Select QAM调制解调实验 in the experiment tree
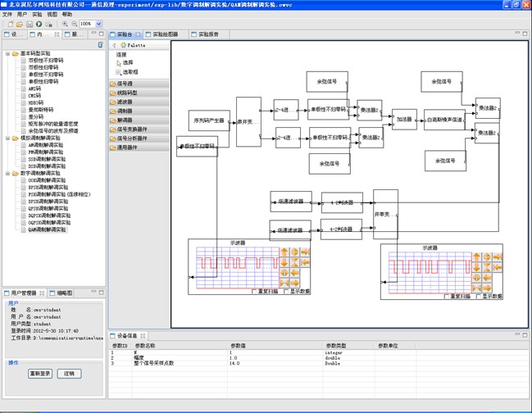 (47, 230)
